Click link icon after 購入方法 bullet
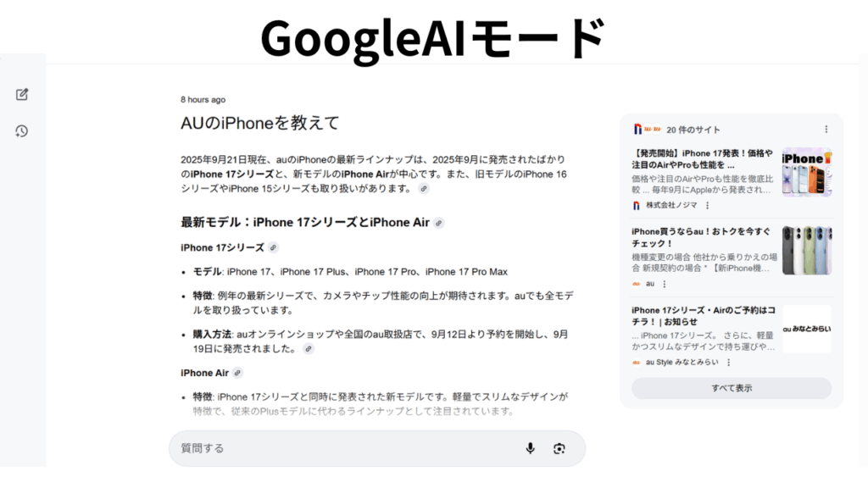The height and width of the screenshot is (488, 868). click(x=309, y=348)
